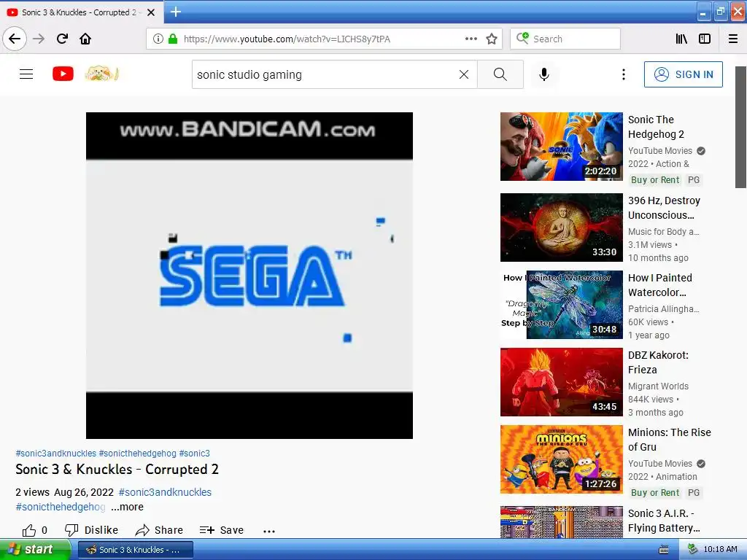Open DBZ Kakarot Frieza thumbnail
The height and width of the screenshot is (560, 747).
click(561, 382)
